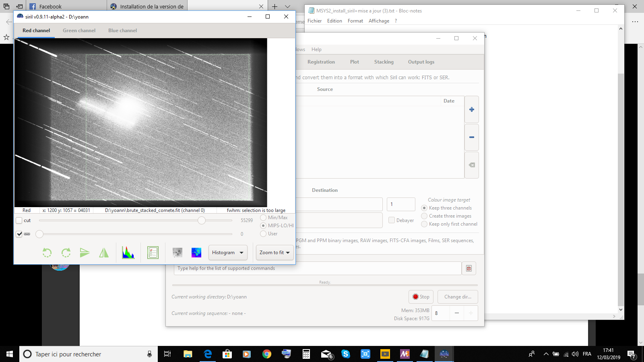Toggle false color rendering icon
Screen dimensions: 644x362
[196, 253]
